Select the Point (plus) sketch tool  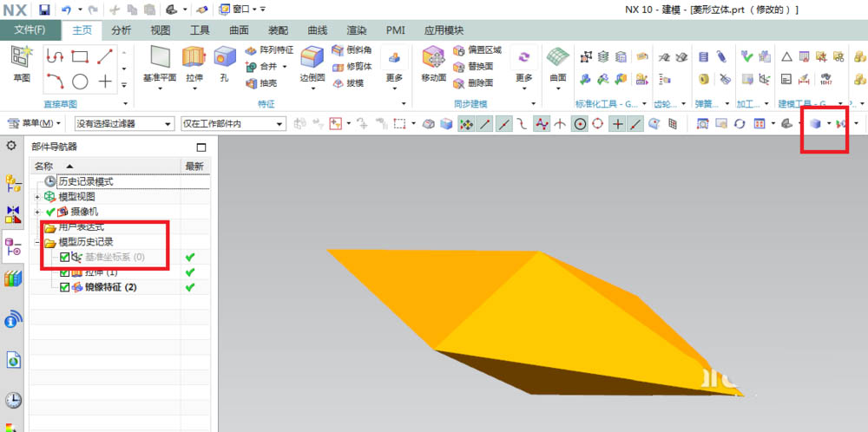point(105,82)
